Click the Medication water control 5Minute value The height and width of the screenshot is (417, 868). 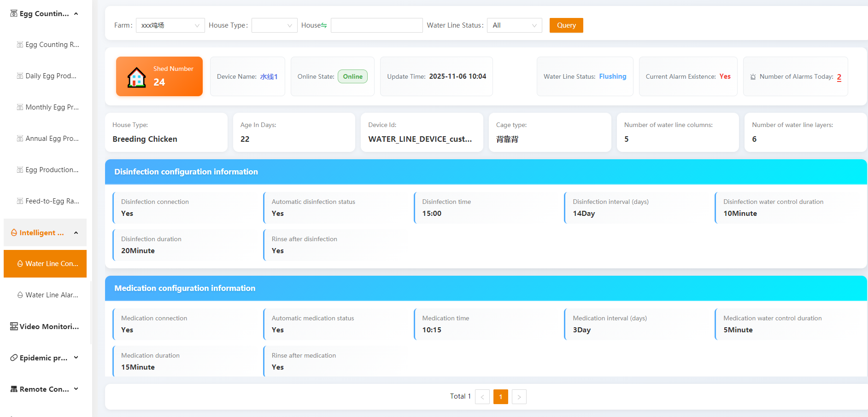(738, 330)
